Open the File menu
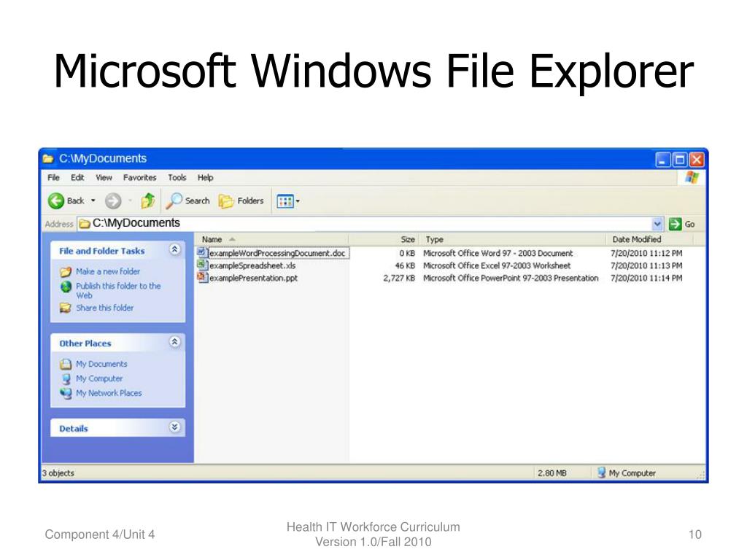The image size is (747, 560). pos(53,178)
